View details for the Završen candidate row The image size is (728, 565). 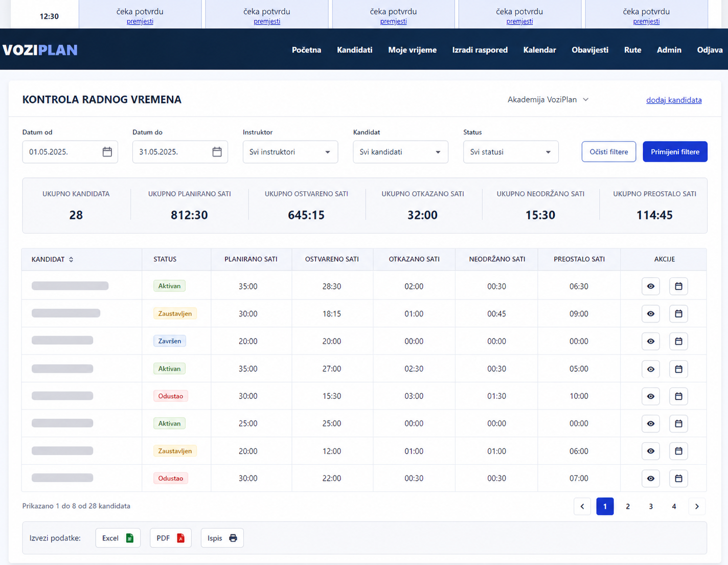click(650, 341)
